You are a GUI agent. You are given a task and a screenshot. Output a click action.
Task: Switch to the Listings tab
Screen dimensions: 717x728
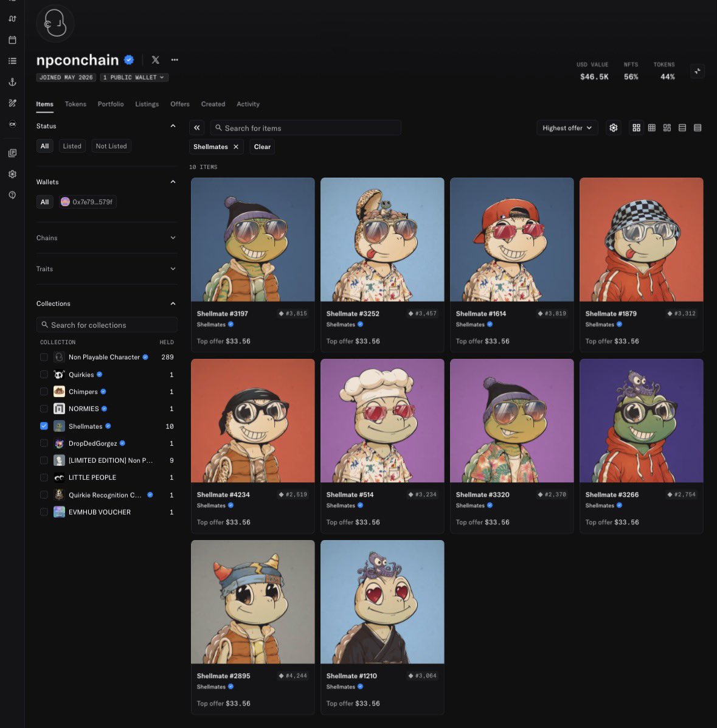pyautogui.click(x=147, y=104)
